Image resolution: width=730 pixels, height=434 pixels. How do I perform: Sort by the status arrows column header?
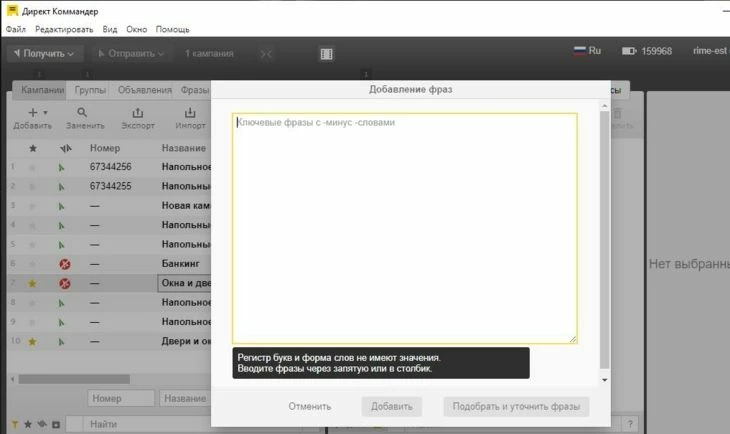click(66, 148)
